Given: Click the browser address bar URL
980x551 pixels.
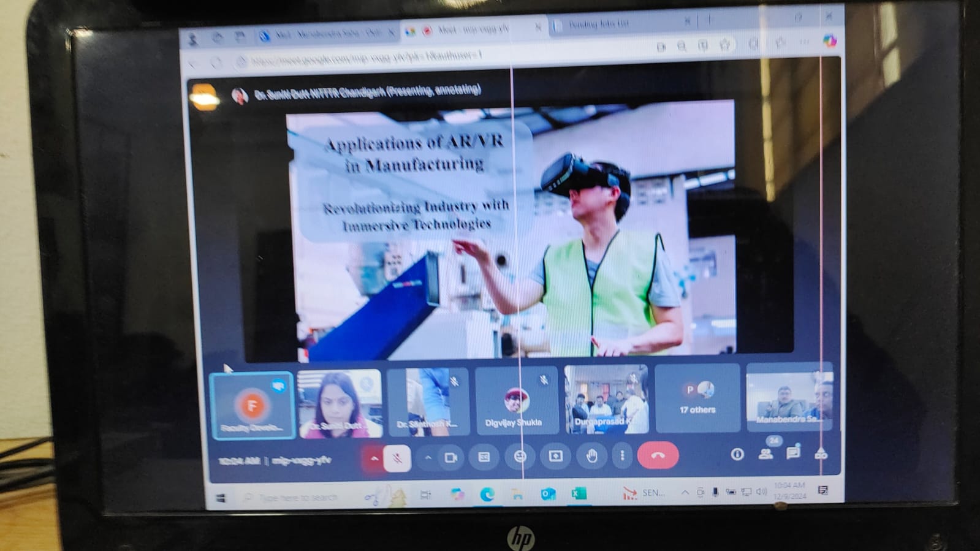Looking at the screenshot, I should pyautogui.click(x=368, y=58).
